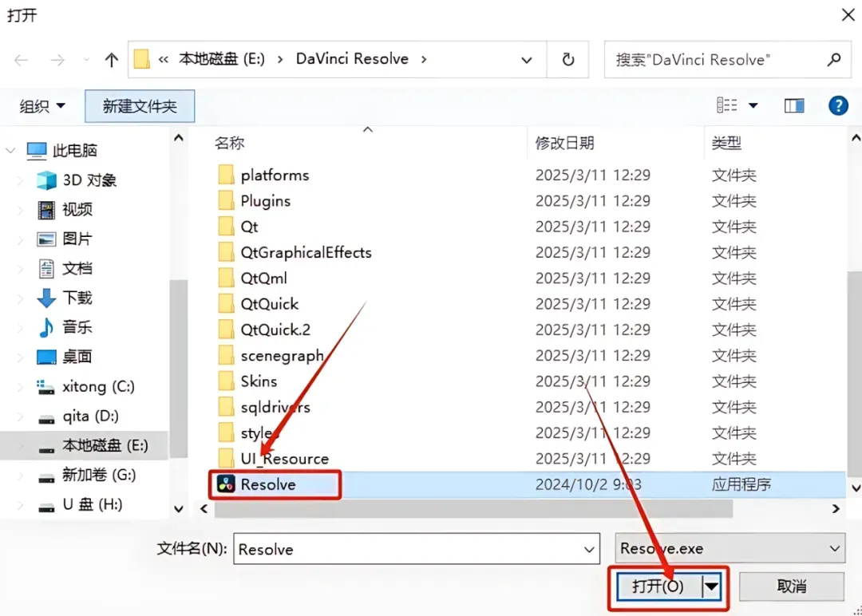Select the Plugins folder
Viewport: 862px width, 616px height.
pos(266,201)
